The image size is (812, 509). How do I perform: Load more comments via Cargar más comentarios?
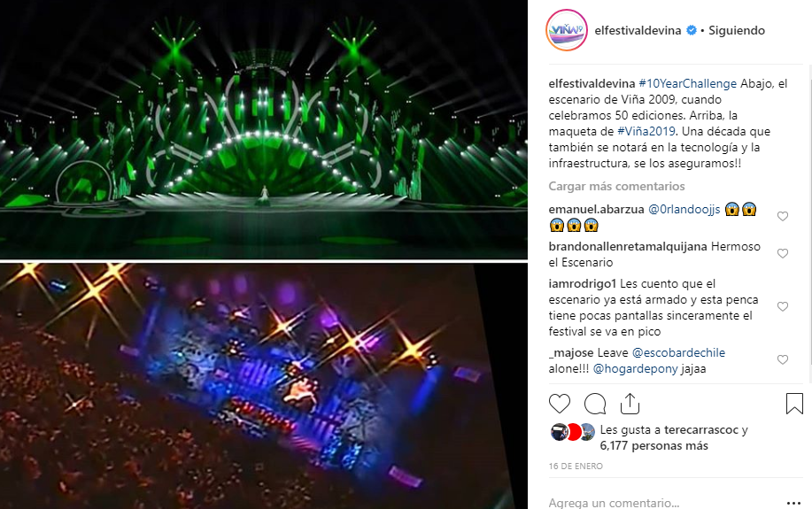tap(616, 186)
